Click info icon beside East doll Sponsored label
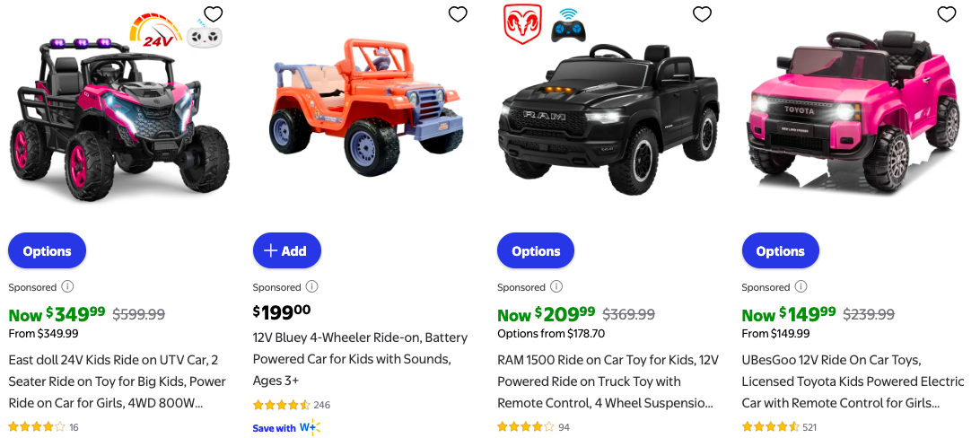 (67, 287)
